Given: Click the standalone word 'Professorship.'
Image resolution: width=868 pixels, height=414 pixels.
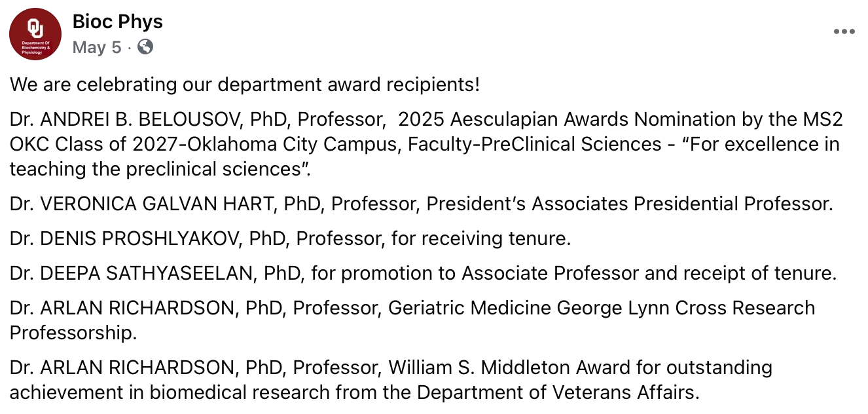Looking at the screenshot, I should [73, 333].
